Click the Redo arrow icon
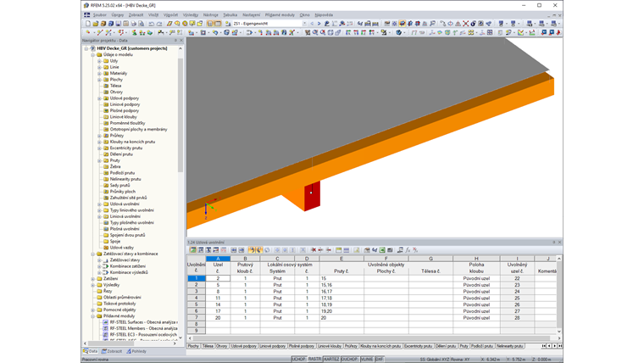This screenshot has width=644, height=363. [x=159, y=24]
